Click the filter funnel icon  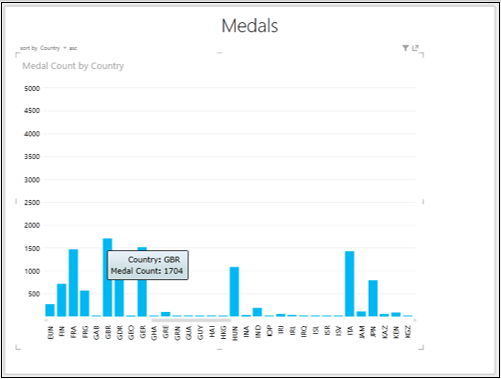click(405, 48)
